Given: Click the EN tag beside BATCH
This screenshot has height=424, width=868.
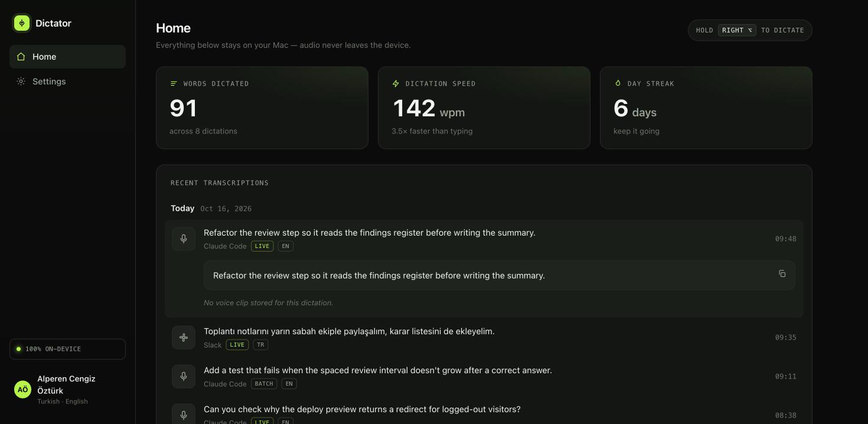Looking at the screenshot, I should coord(289,384).
